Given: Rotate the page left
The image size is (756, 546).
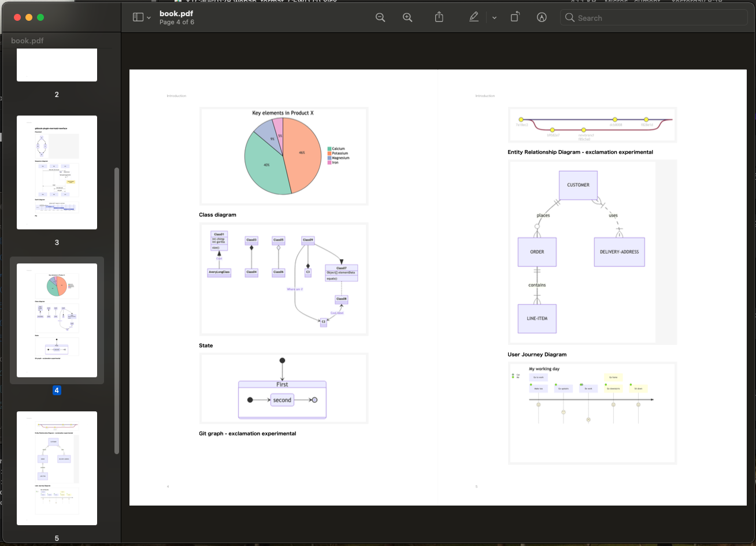Looking at the screenshot, I should [514, 17].
